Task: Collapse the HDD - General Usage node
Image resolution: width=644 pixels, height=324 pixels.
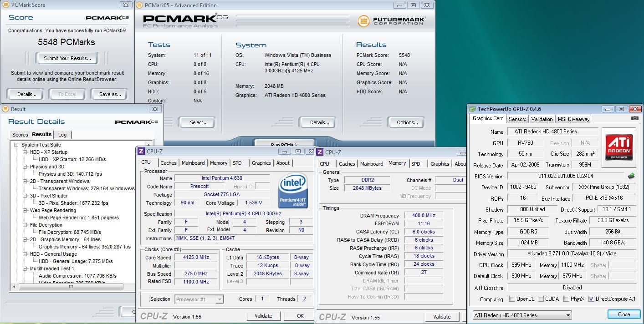Action: coord(25,254)
